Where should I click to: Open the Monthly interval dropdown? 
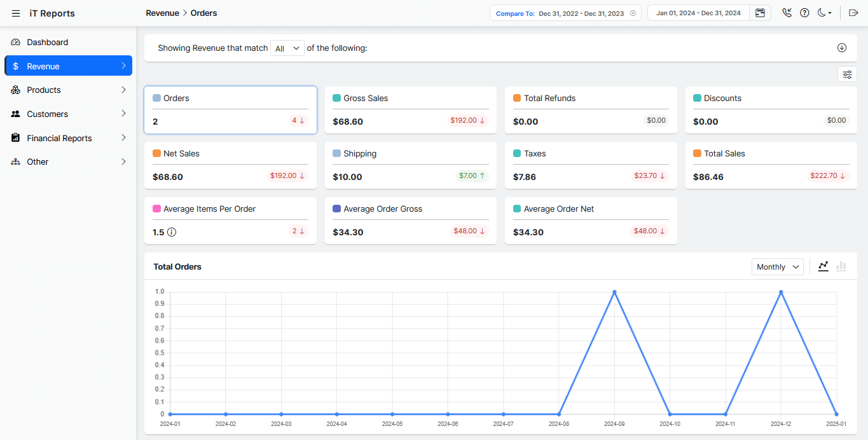(777, 267)
